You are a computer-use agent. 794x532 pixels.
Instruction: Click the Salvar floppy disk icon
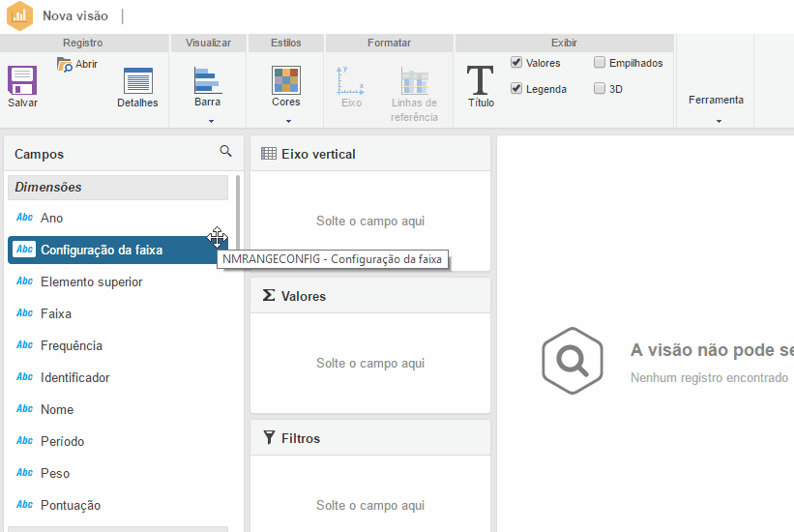coord(22,80)
